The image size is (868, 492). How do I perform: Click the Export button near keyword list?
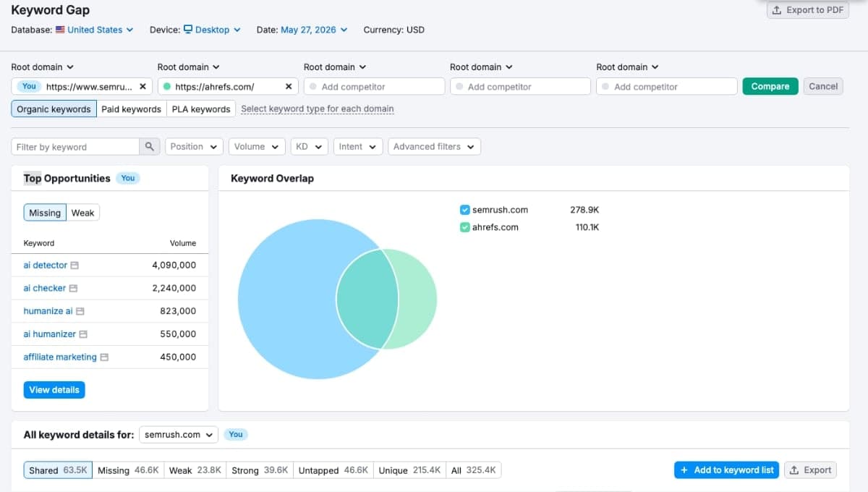coord(810,470)
